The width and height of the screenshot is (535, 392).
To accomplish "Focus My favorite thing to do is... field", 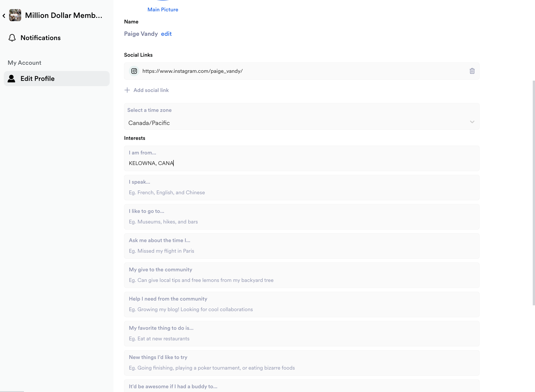I will pos(302,334).
